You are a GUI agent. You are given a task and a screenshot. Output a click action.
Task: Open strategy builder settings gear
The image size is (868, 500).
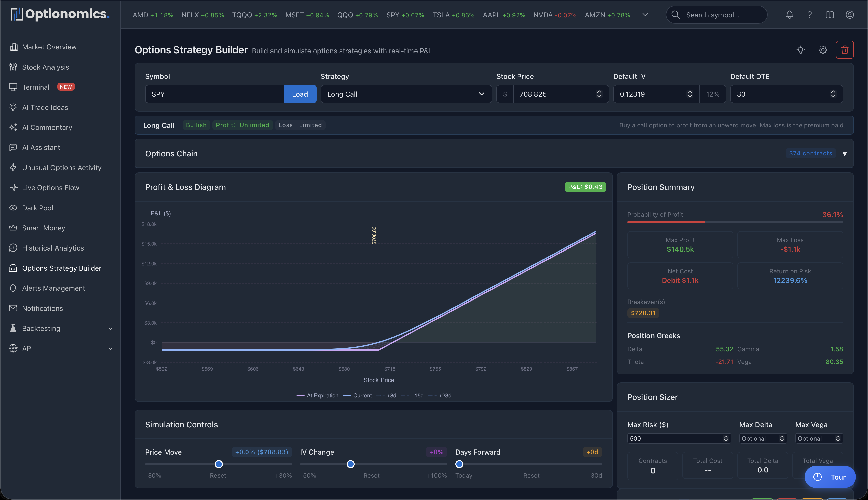click(822, 49)
